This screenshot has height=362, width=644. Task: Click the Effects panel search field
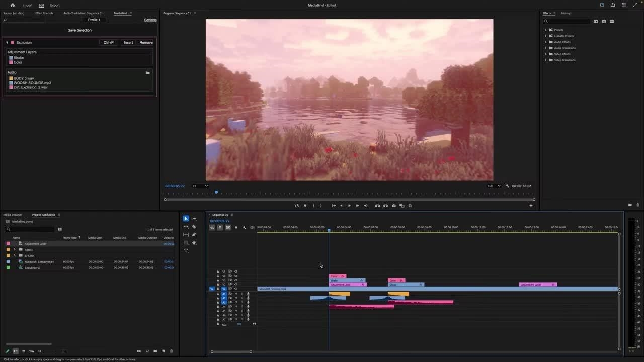tap(569, 21)
